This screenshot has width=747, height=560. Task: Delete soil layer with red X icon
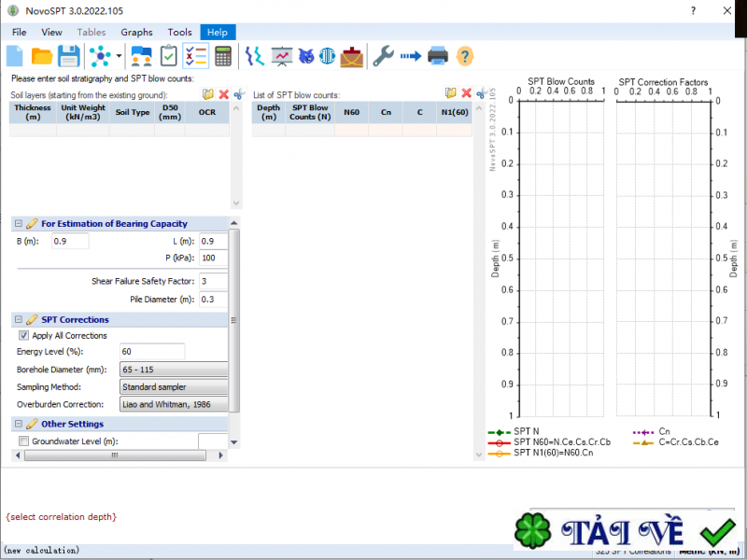(224, 94)
